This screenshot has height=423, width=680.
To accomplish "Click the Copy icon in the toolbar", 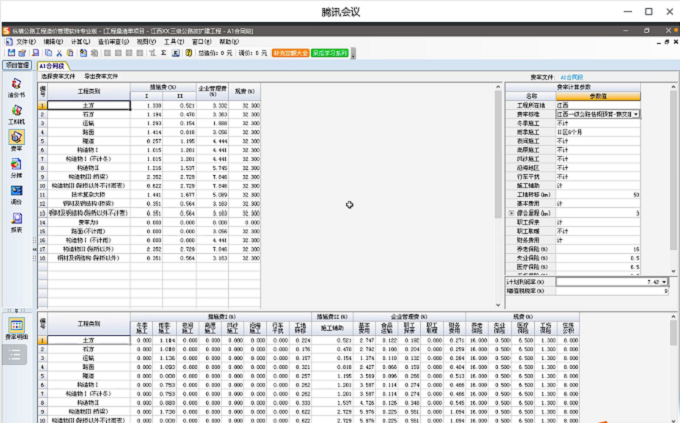I will click(x=49, y=53).
